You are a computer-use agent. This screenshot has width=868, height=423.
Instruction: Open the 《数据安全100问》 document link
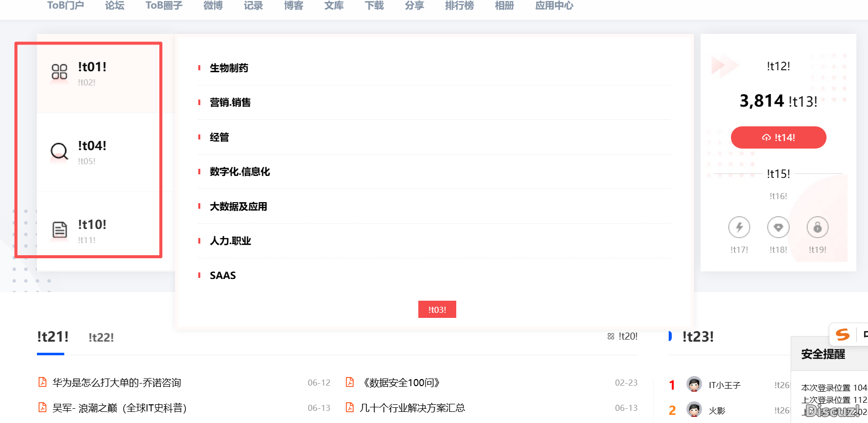point(402,383)
